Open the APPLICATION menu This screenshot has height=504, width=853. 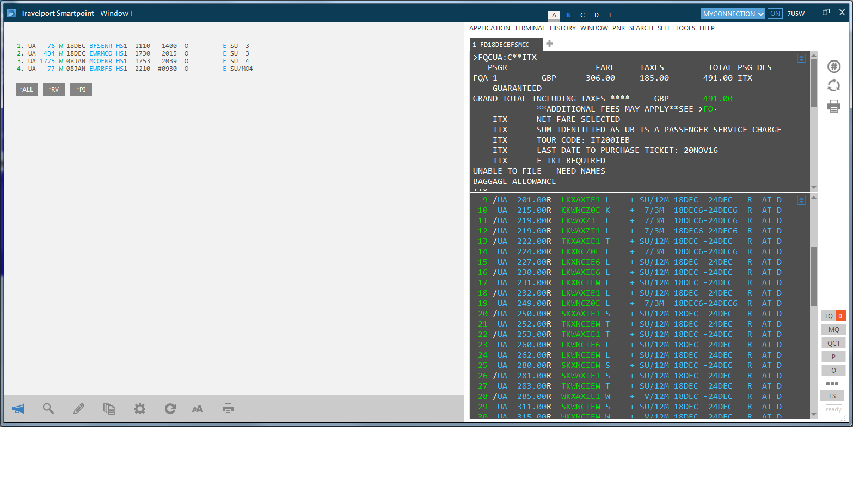(489, 28)
